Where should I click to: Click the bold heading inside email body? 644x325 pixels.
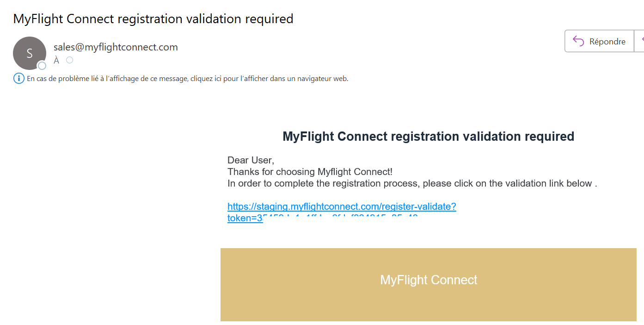tap(428, 137)
